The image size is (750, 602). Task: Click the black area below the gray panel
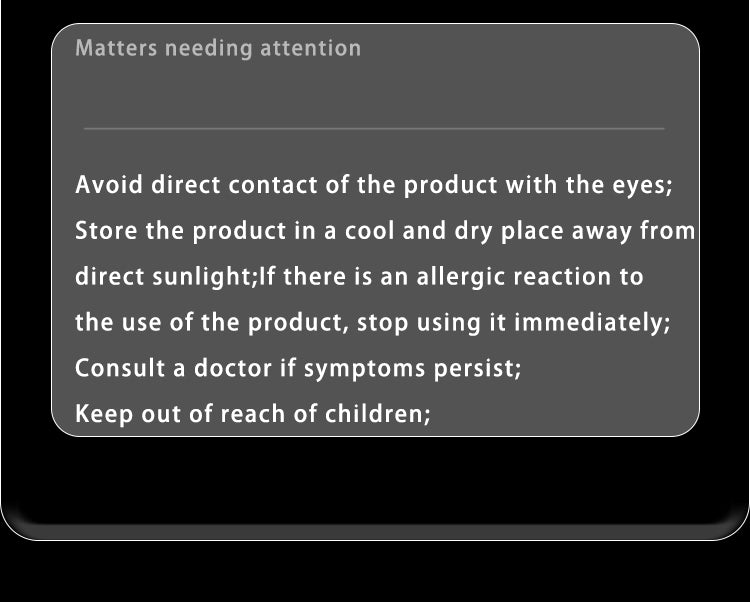pyautogui.click(x=375, y=478)
